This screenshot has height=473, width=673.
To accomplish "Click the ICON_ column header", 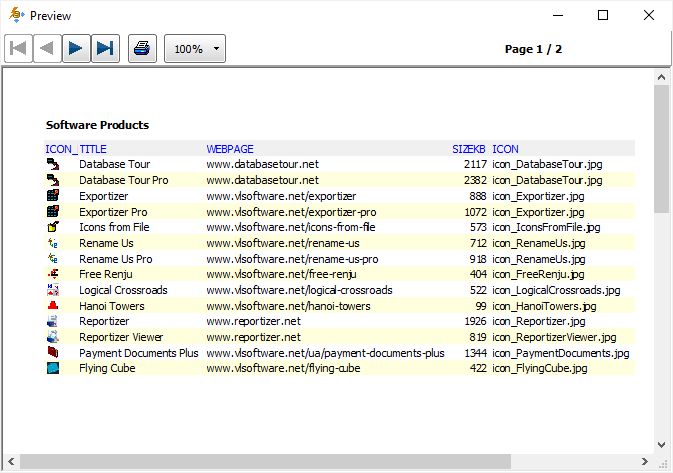I will coord(61,149).
